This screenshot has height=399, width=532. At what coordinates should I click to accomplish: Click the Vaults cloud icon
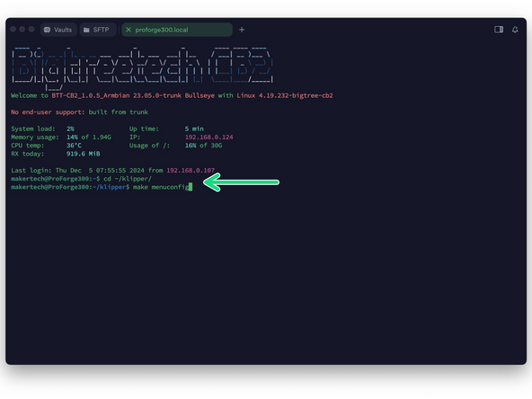[47, 30]
